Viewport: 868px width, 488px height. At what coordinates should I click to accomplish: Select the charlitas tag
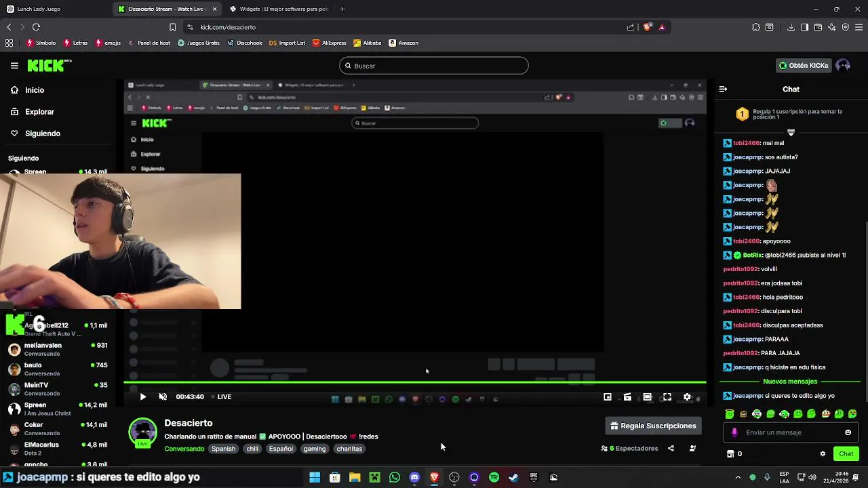pyautogui.click(x=349, y=449)
